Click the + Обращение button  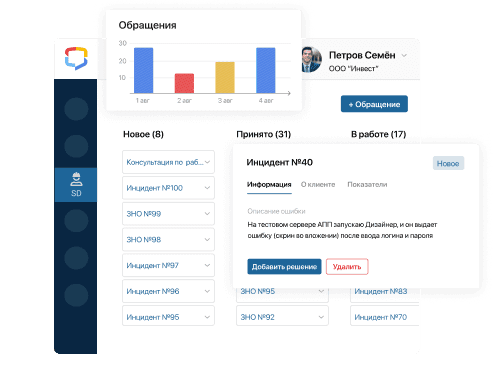coord(374,104)
